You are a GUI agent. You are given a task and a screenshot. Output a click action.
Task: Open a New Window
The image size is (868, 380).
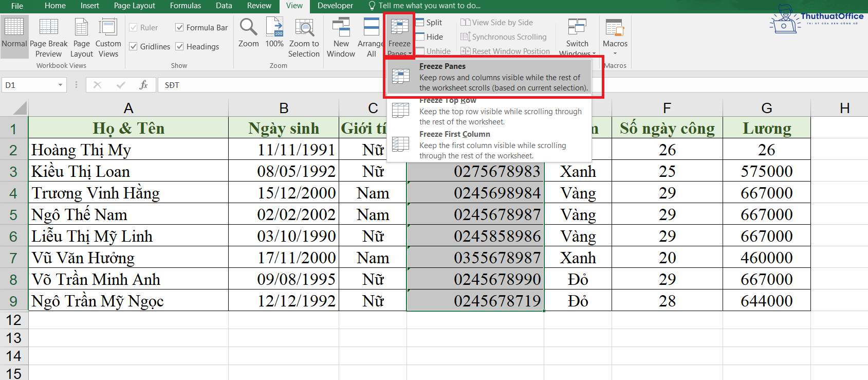341,37
